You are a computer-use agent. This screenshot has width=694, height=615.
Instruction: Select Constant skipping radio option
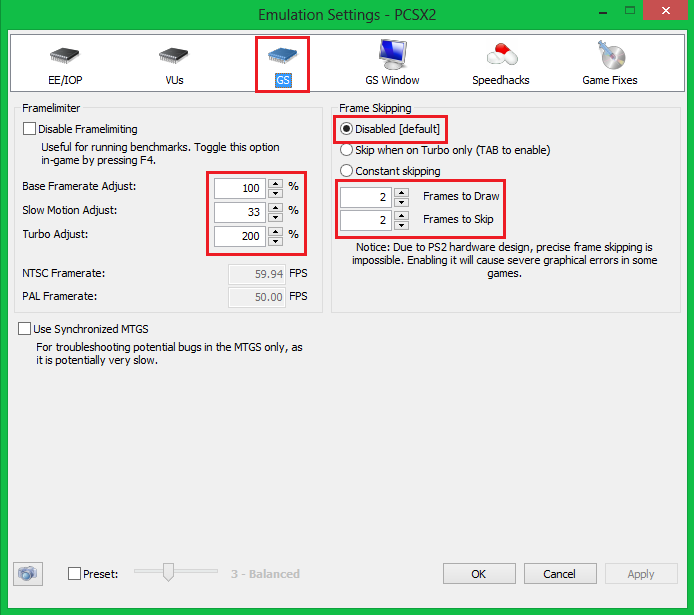point(346,171)
